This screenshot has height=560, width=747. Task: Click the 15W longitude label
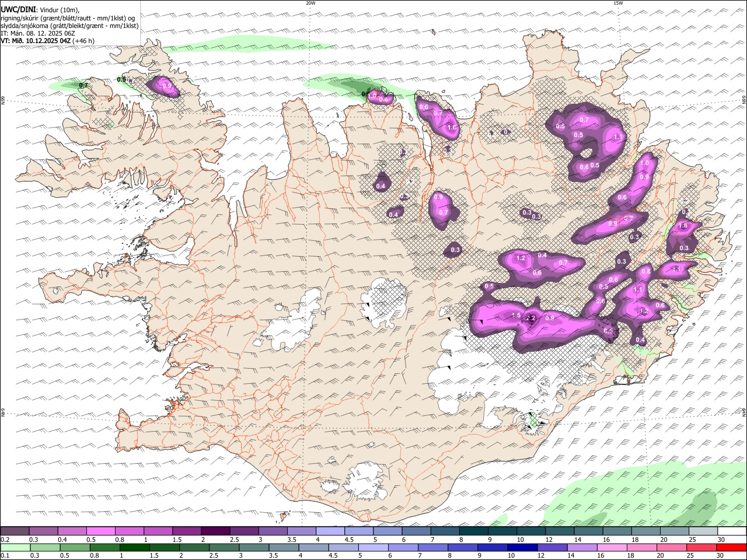[x=618, y=3]
